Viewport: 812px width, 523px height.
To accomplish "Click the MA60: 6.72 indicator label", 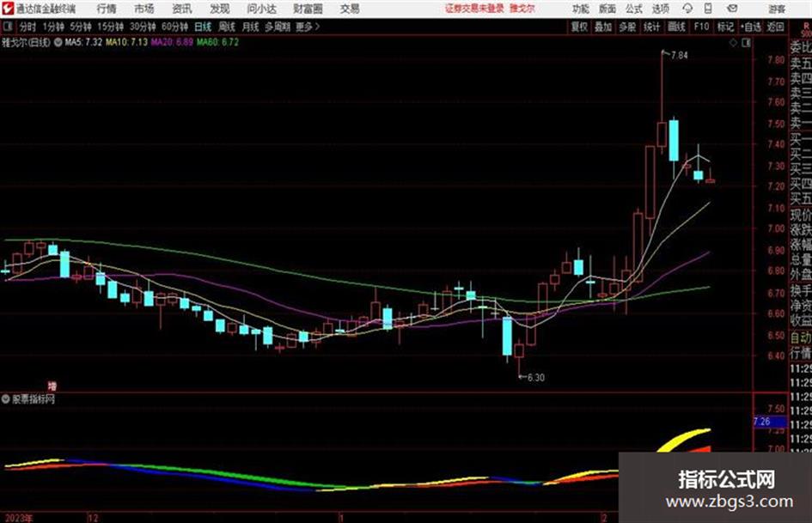I will click(217, 42).
